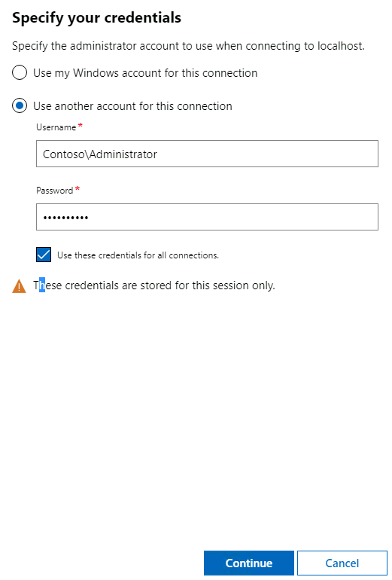Uncheck Use these credentials for all connections
The image size is (392, 580).
coord(44,255)
